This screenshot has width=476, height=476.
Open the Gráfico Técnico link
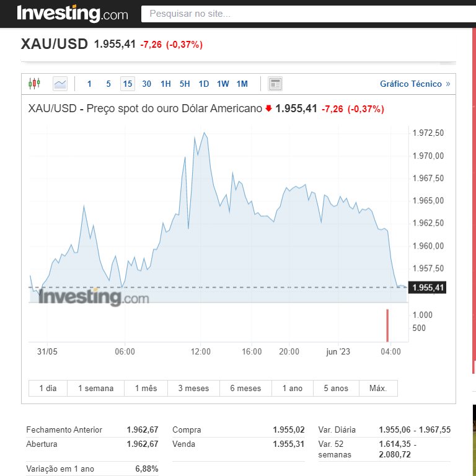click(415, 84)
